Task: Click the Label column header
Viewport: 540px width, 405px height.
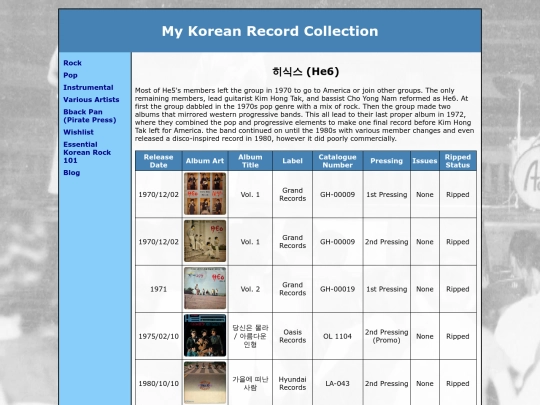Action: [292, 161]
